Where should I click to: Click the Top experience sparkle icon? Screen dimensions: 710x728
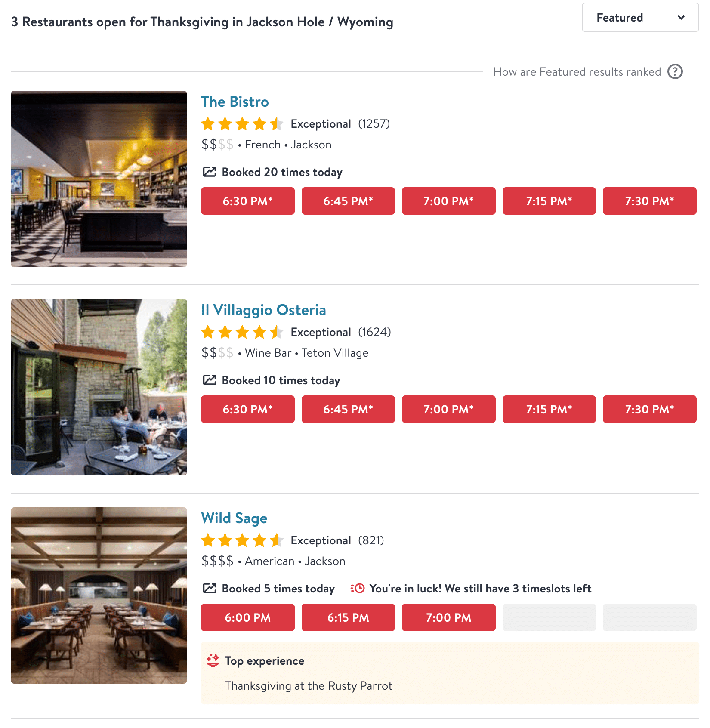click(x=213, y=660)
